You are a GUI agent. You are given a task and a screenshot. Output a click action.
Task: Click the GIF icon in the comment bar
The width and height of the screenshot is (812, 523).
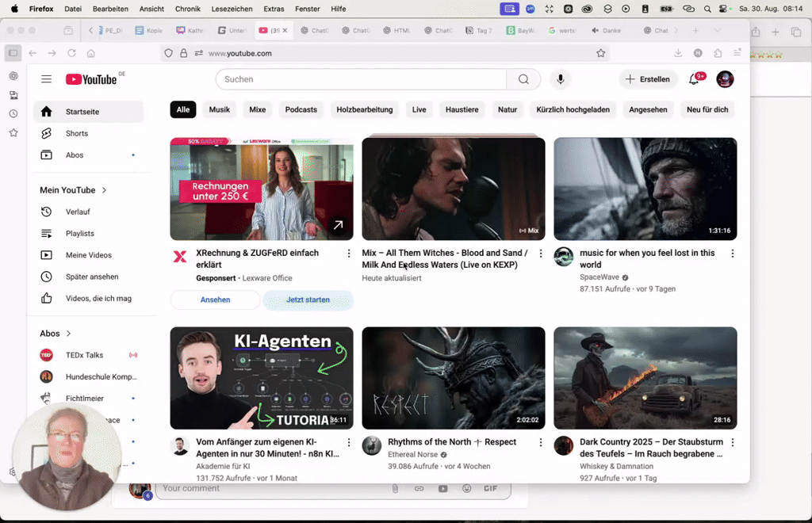[x=490, y=489]
